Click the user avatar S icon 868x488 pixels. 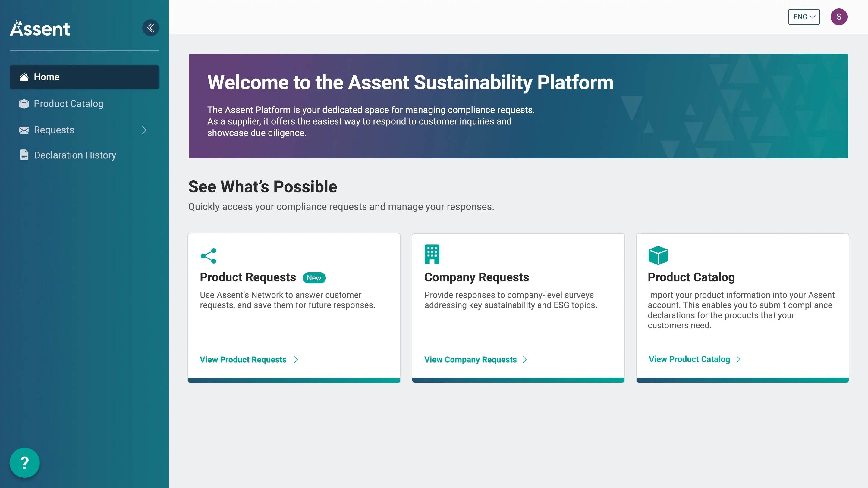pos(839,17)
